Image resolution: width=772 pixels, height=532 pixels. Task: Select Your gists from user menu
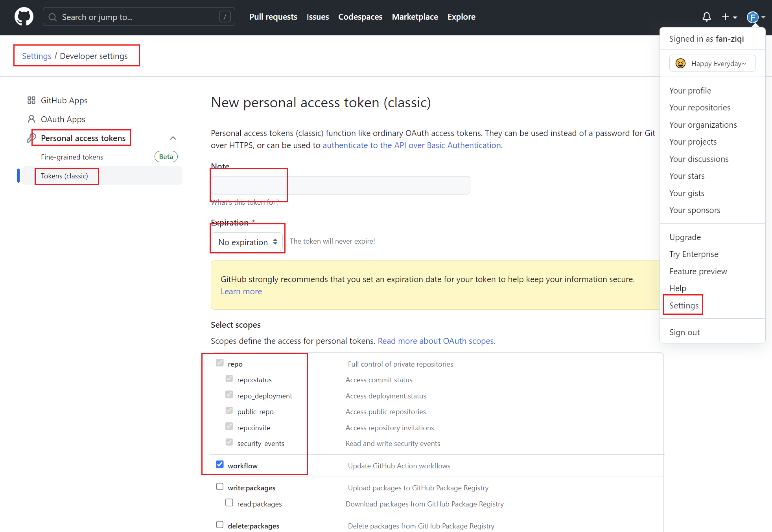coord(687,193)
